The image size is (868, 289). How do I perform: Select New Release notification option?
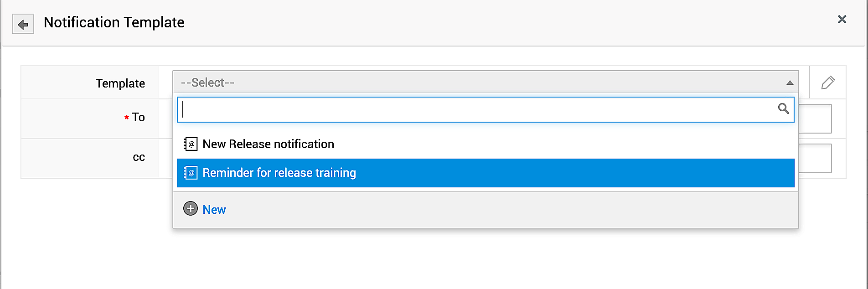pyautogui.click(x=268, y=144)
